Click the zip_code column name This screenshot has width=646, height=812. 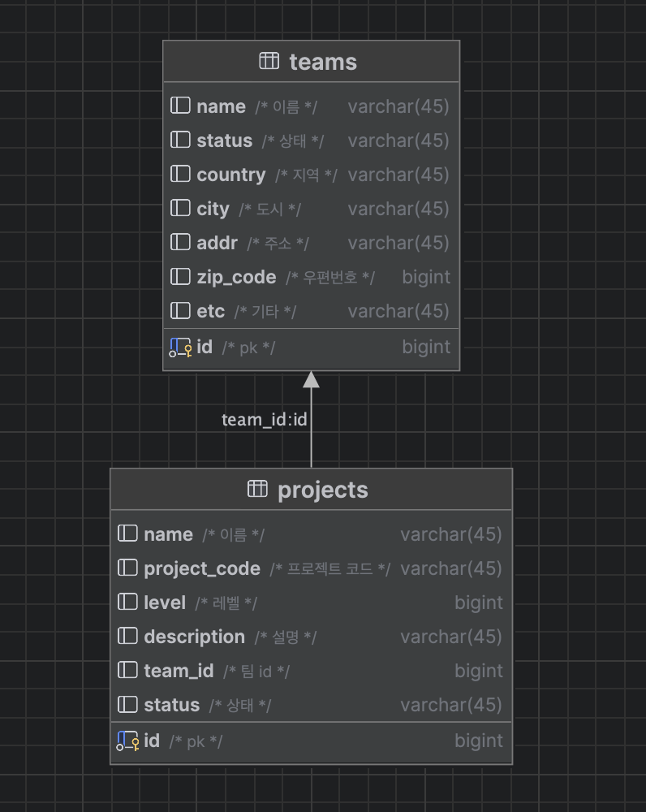tap(236, 277)
